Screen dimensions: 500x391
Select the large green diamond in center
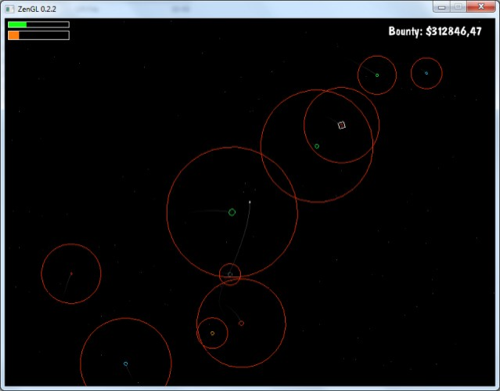click(232, 212)
